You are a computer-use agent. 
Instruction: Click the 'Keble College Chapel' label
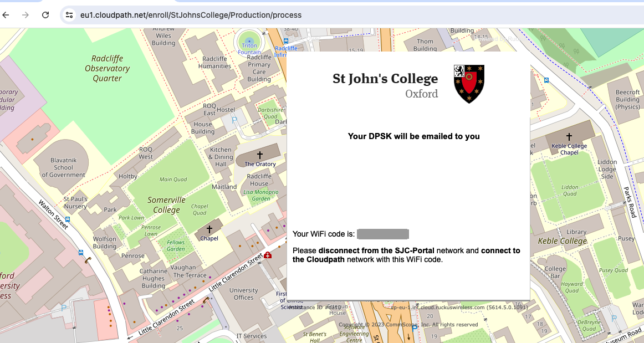tap(569, 149)
